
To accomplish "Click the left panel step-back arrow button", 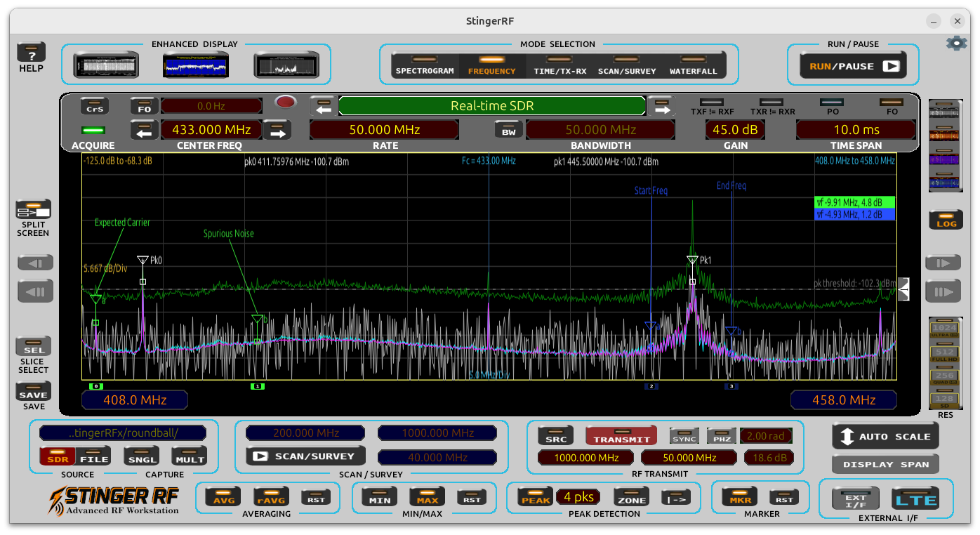I will pyautogui.click(x=35, y=263).
